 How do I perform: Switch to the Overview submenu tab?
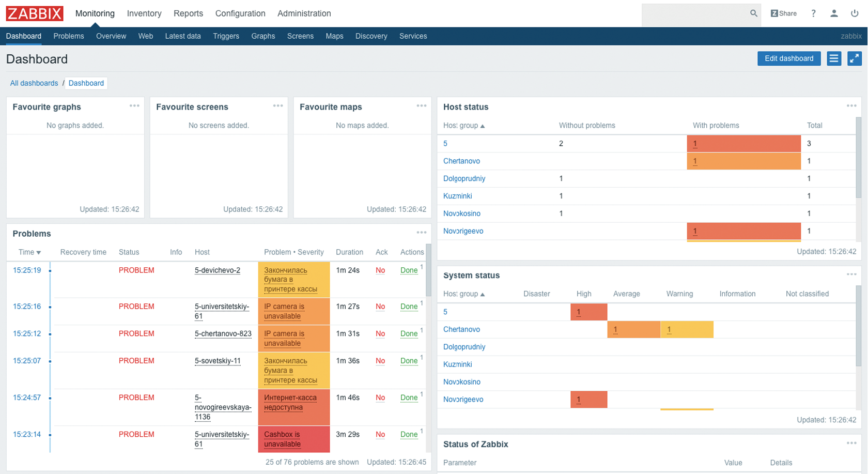[x=111, y=36]
